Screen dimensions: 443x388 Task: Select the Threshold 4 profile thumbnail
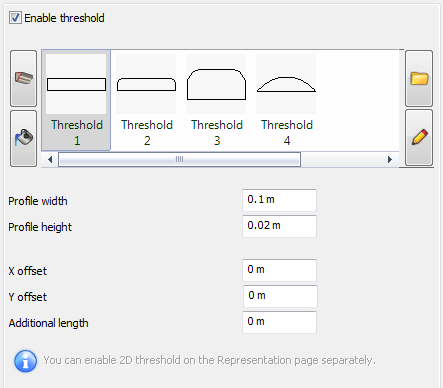point(286,100)
